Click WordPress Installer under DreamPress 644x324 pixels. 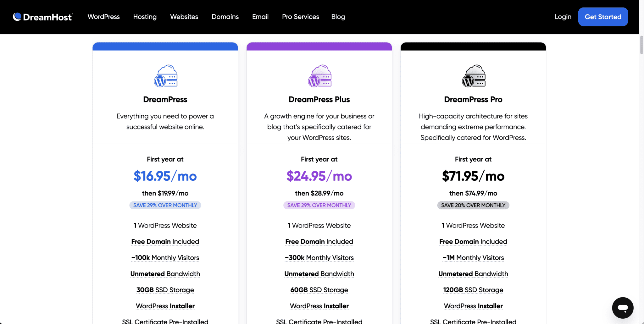[165, 306]
